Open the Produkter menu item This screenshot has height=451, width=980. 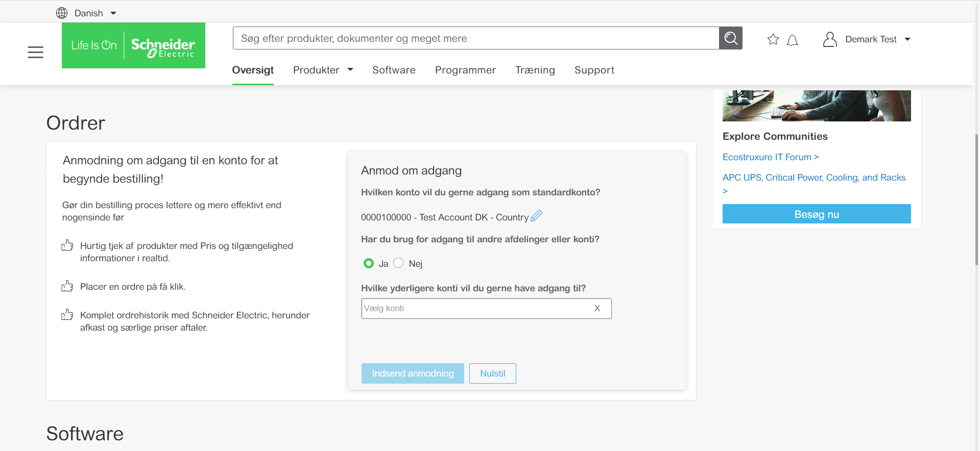(316, 70)
